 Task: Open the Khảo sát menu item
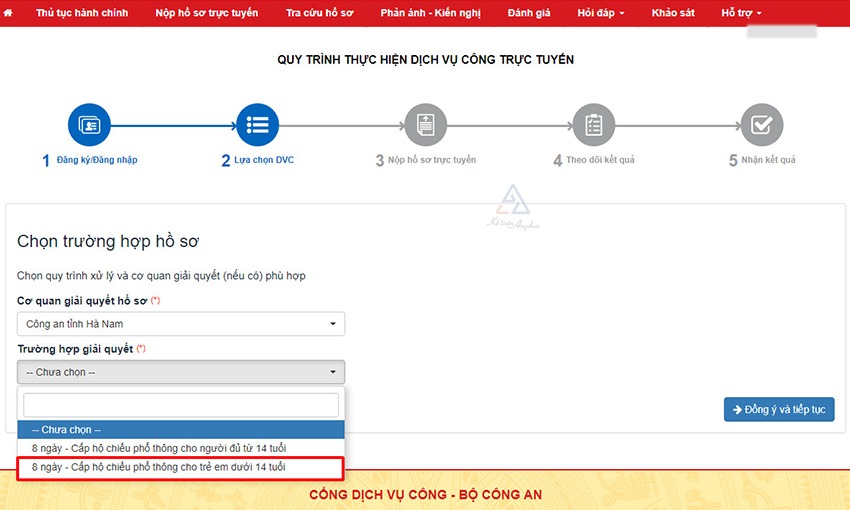[x=672, y=13]
